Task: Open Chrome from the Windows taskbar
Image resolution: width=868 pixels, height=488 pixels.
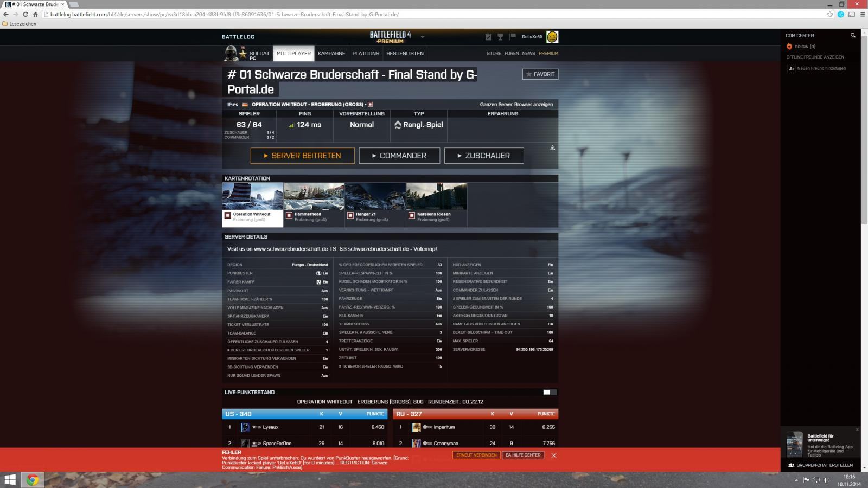Action: (x=32, y=480)
